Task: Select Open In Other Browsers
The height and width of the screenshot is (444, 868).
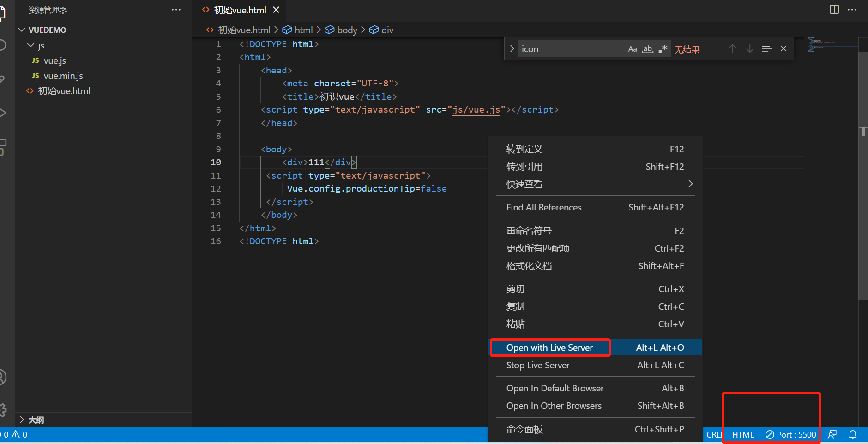Action: pyautogui.click(x=595, y=406)
